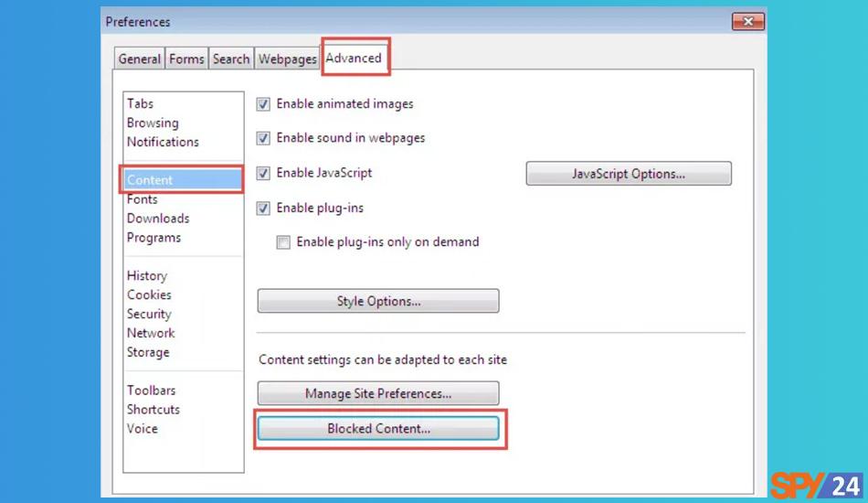Select Network in the sidebar
Screen dimensions: 868x503
tap(151, 333)
